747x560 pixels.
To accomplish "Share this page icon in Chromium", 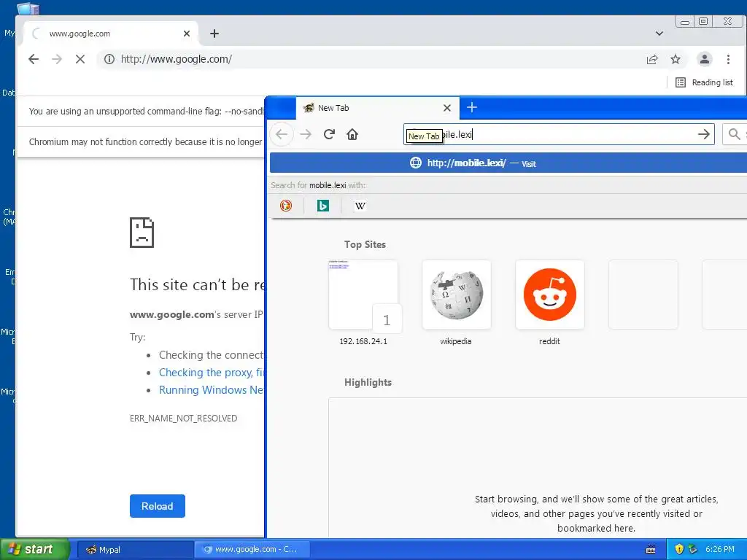I will pyautogui.click(x=651, y=59).
